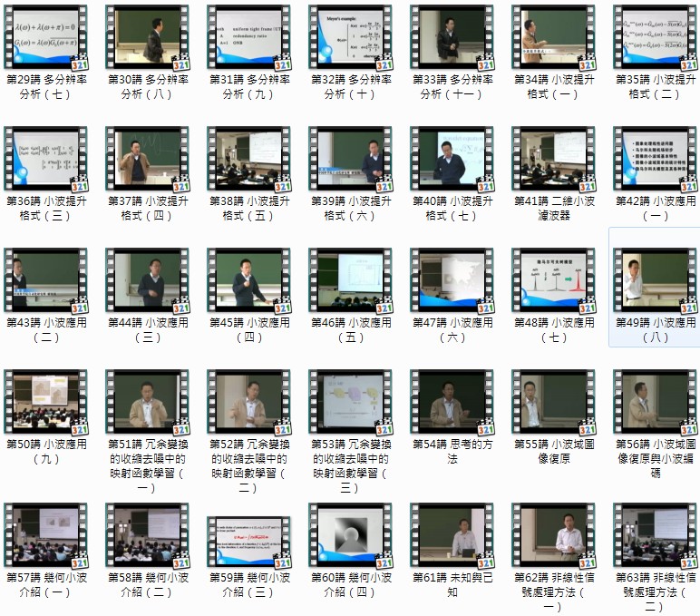Select the 第44講 小波應用（三） video thumbnail
Viewport: 700px width, 616px height.
tap(147, 280)
